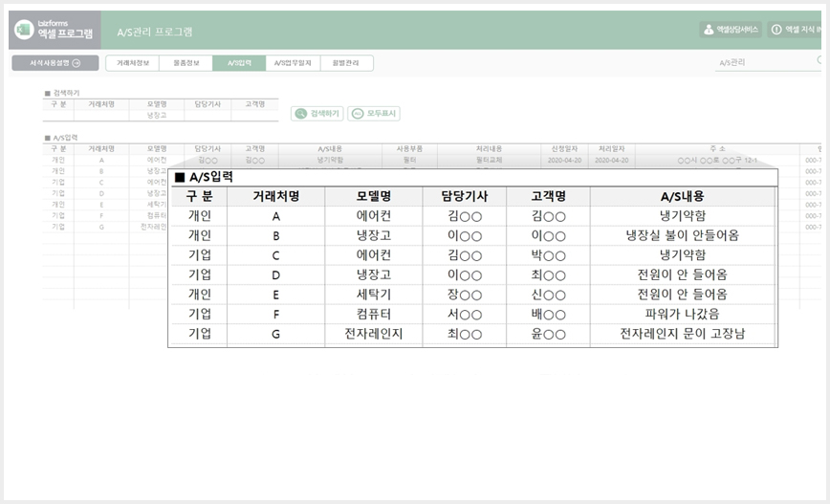The width and height of the screenshot is (830, 504).
Task: Select the 파워가 나갔음 cell
Action: tap(683, 315)
